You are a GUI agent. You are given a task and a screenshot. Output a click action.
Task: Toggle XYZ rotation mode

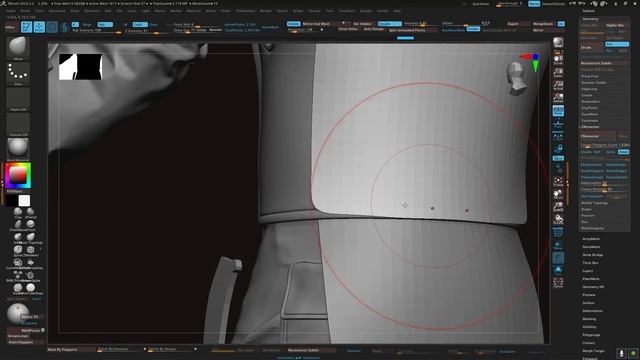[x=558, y=158]
